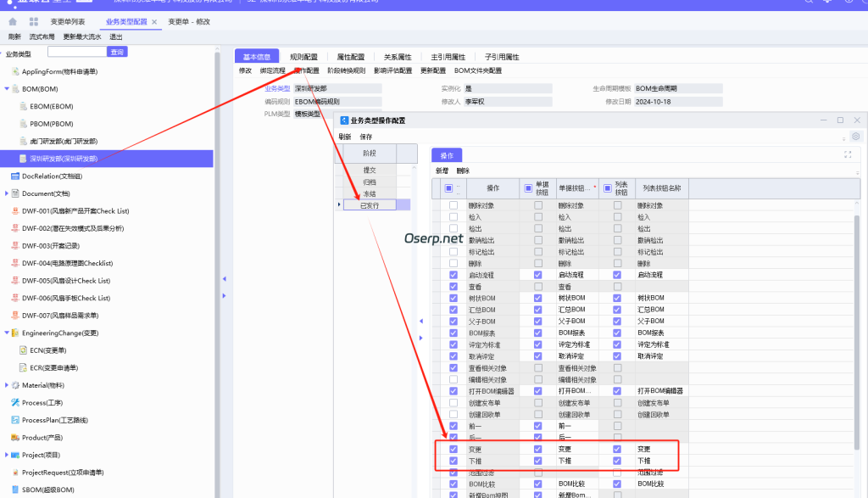The width and height of the screenshot is (868, 498).
Task: Enable the 删除对象 operation checkbox
Action: click(453, 204)
